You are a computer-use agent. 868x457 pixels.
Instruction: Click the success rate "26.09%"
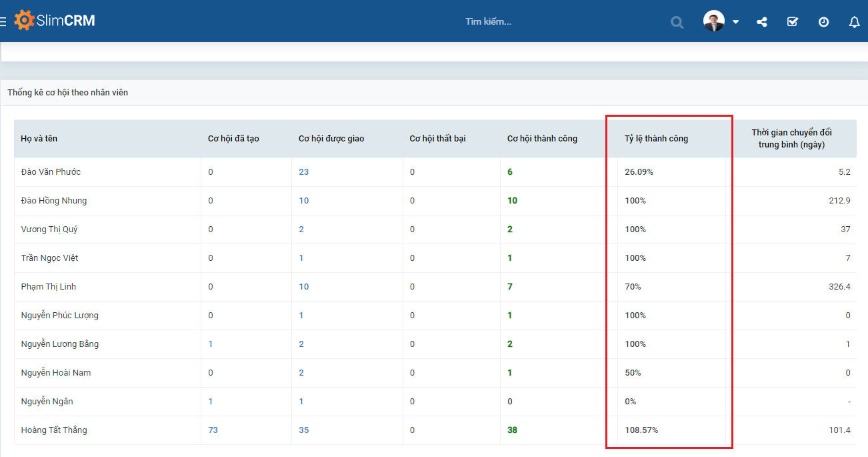tap(639, 172)
